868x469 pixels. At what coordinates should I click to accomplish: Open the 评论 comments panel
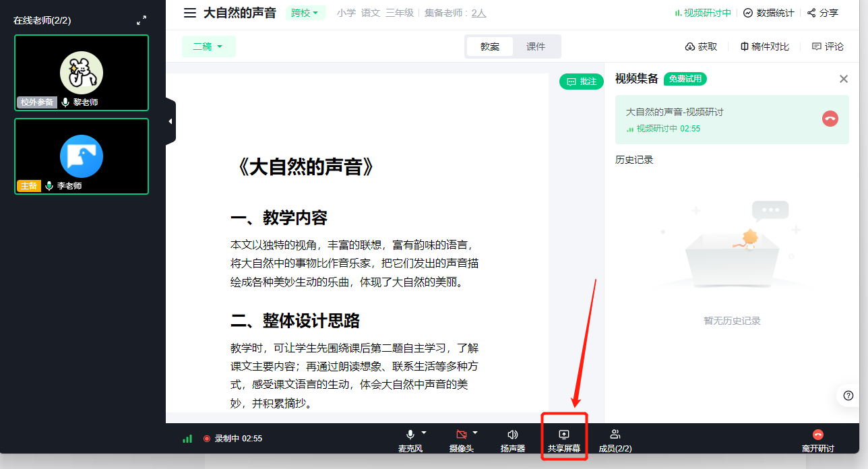828,46
